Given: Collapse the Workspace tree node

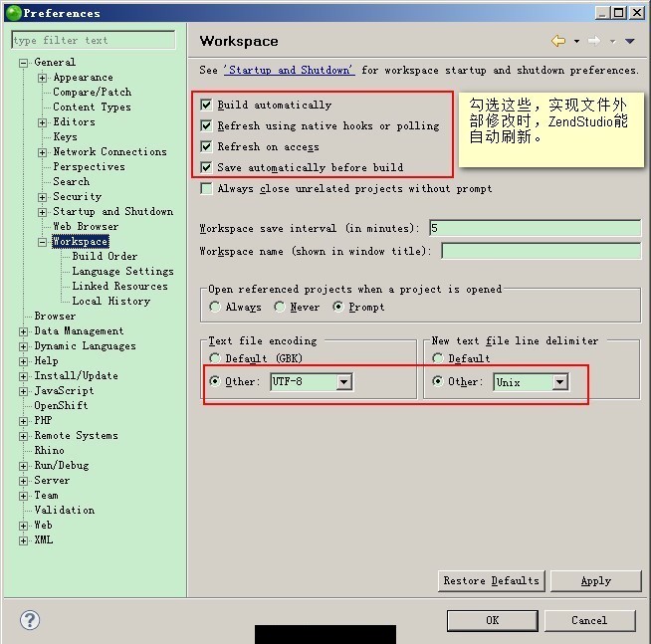Looking at the screenshot, I should point(43,242).
